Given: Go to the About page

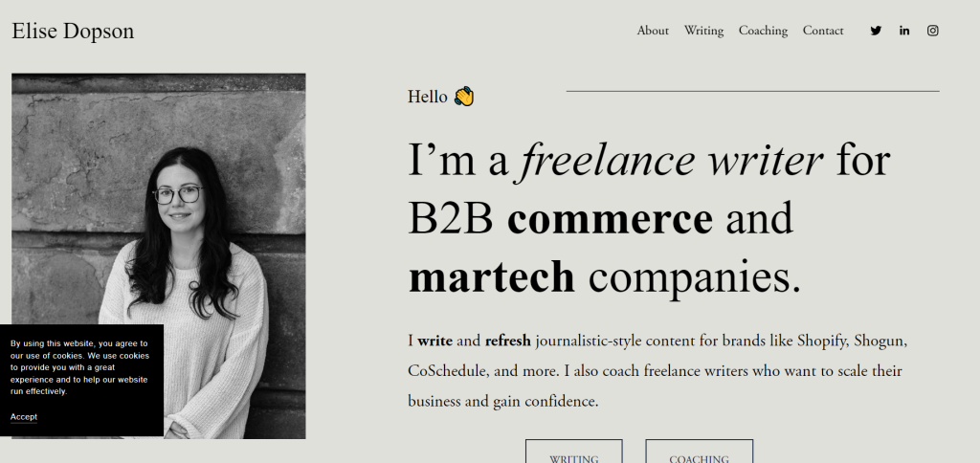Looking at the screenshot, I should click(x=653, y=31).
